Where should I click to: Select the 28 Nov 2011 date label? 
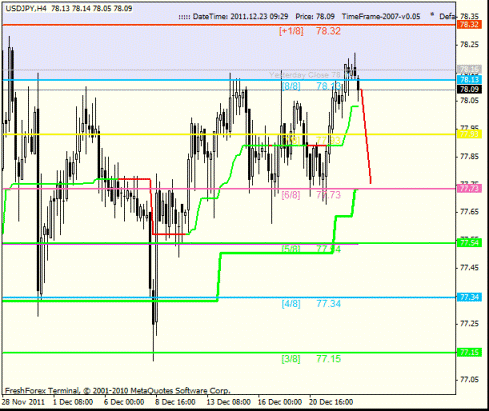pos(23,402)
